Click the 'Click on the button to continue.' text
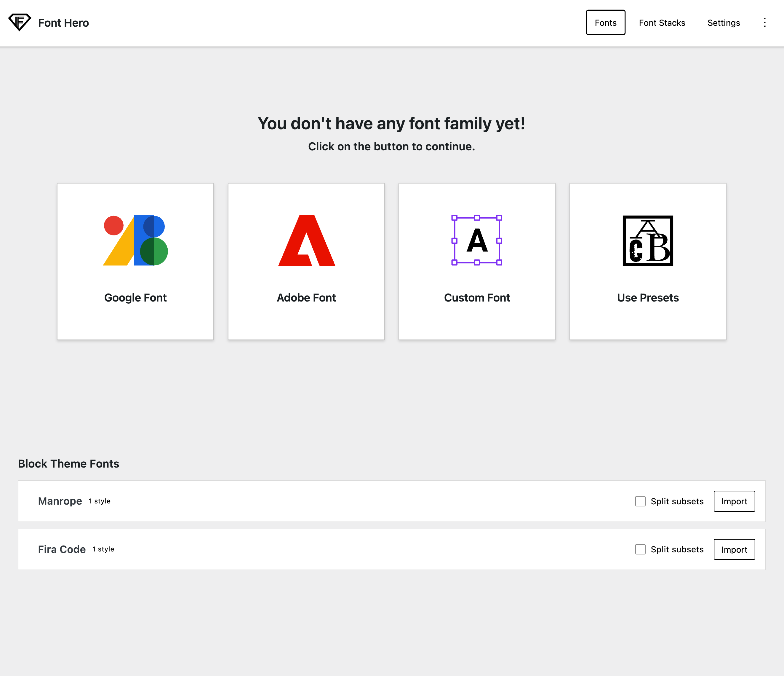Image resolution: width=784 pixels, height=676 pixels. [392, 146]
